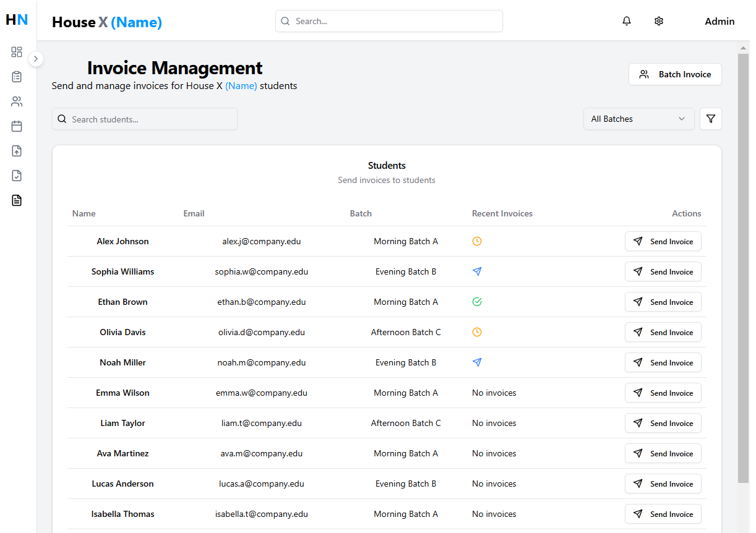Click the Batch Invoice button
Image resolution: width=756 pixels, height=533 pixels.
675,74
